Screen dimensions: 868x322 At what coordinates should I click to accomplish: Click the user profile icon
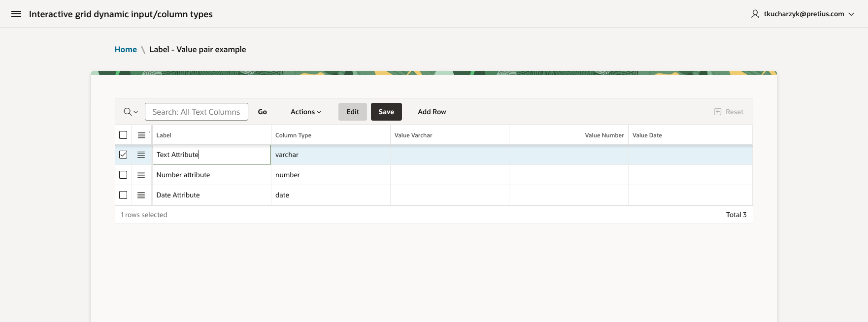755,14
